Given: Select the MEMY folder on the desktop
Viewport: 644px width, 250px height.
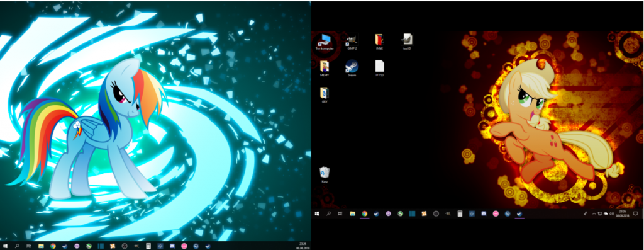Looking at the screenshot, I should (325, 69).
